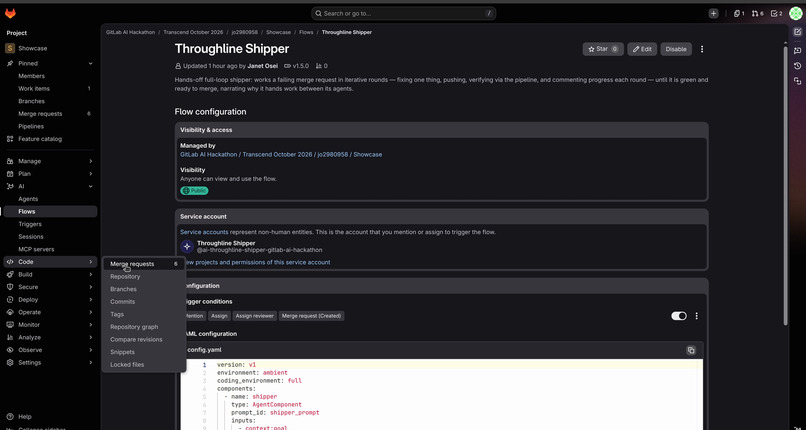This screenshot has height=430, width=806.
Task: Click the Build rocket icon
Action: click(9, 274)
